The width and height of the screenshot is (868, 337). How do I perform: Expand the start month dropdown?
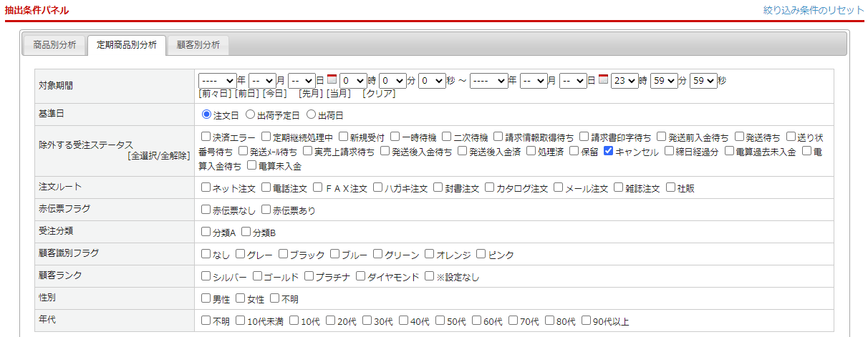click(262, 81)
